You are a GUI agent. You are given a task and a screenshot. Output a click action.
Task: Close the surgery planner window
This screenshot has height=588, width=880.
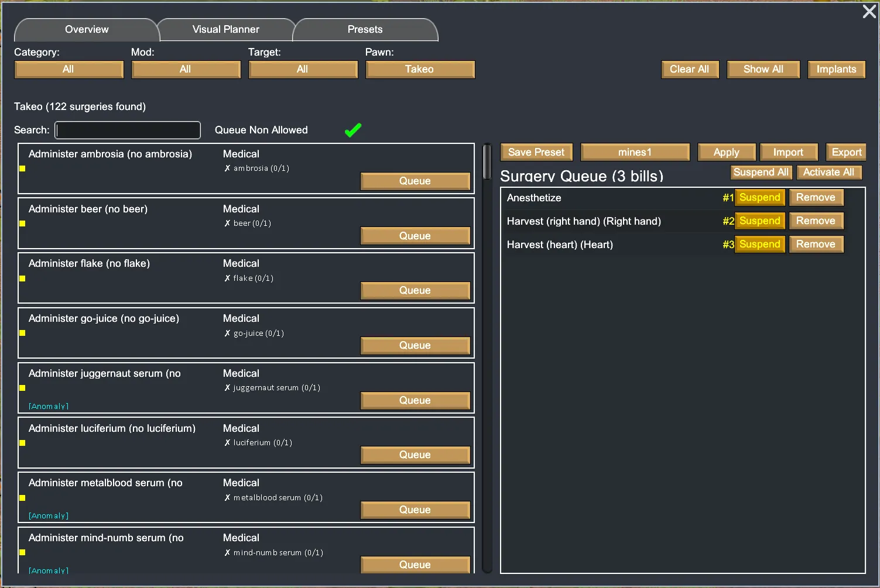coord(869,12)
